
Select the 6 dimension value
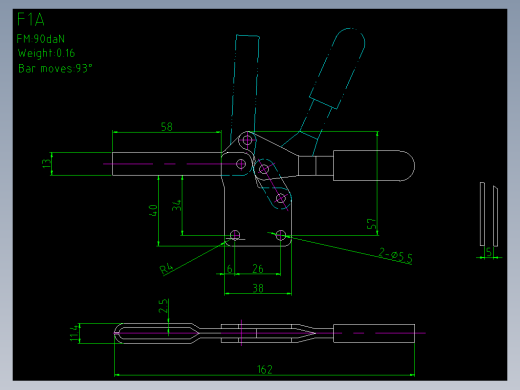(x=229, y=269)
